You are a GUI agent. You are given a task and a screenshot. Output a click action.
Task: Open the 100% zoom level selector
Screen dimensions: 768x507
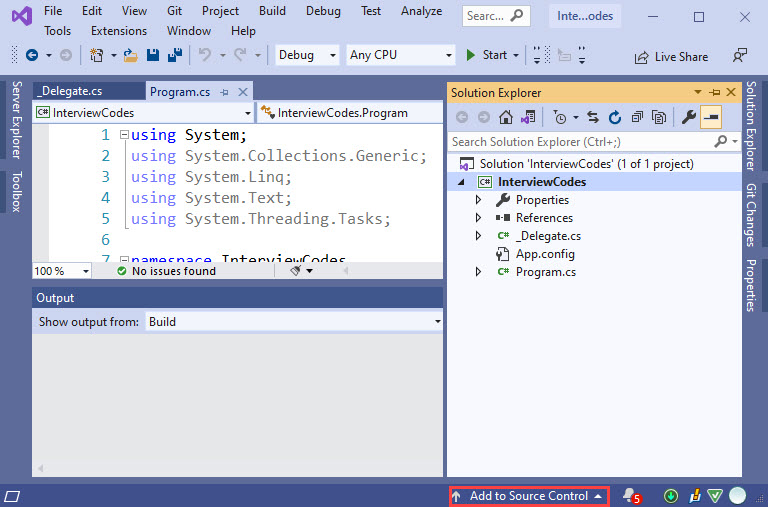pyautogui.click(x=61, y=271)
